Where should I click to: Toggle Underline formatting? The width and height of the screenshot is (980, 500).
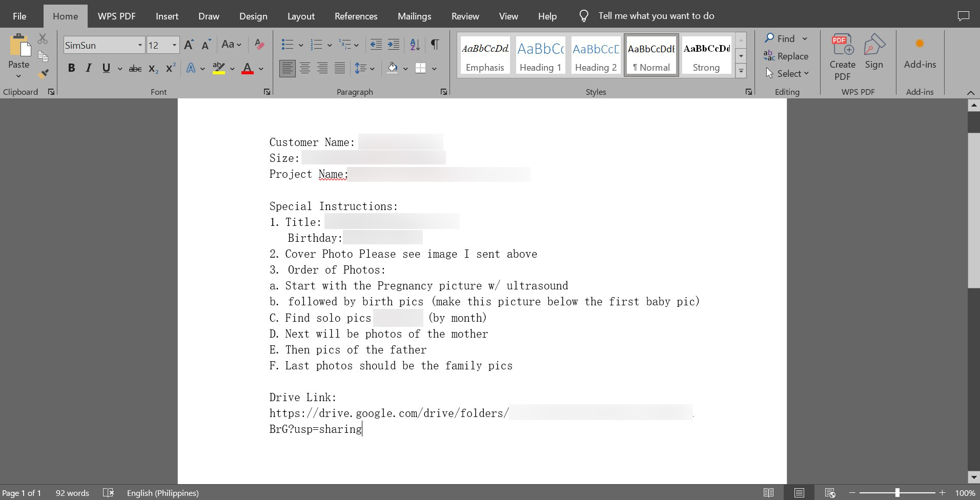point(106,68)
